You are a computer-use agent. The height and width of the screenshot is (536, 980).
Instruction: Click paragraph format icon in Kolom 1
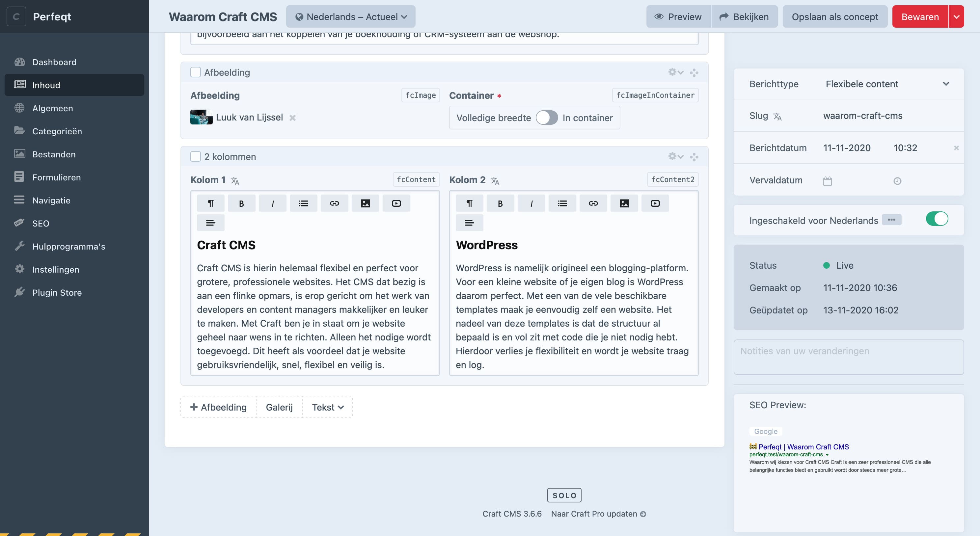pyautogui.click(x=210, y=203)
